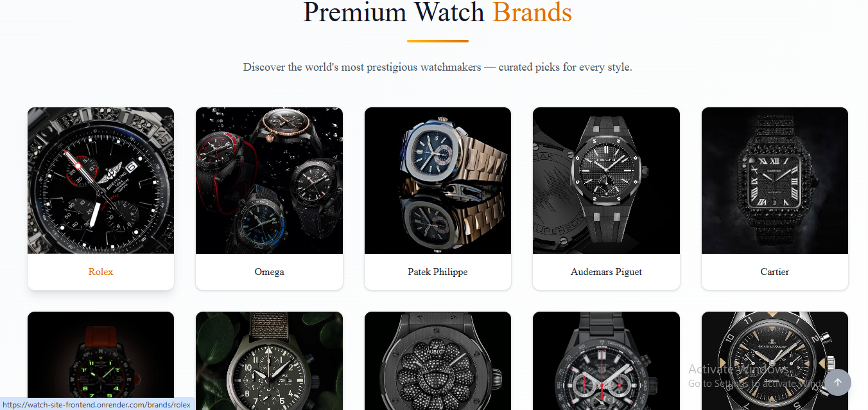
Task: Click the Breitling chronograph photo on the Rolex card
Action: coord(101,181)
